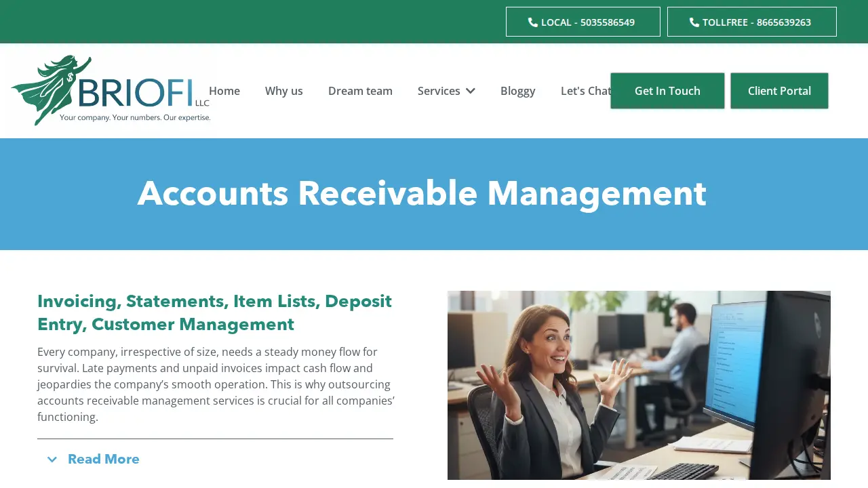This screenshot has width=868, height=488.
Task: Click the Briofi tagline text under logo
Action: click(135, 117)
